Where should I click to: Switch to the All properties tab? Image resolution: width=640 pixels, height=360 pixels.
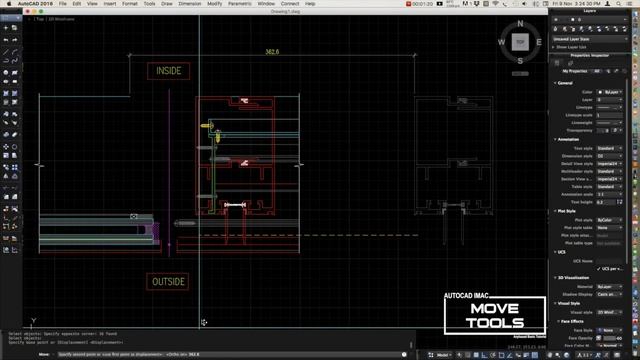coord(597,71)
